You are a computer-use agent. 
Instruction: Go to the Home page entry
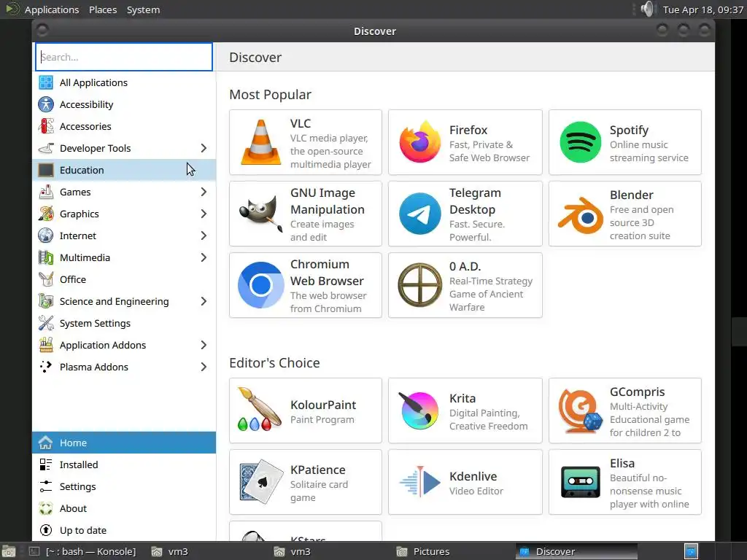coord(124,443)
